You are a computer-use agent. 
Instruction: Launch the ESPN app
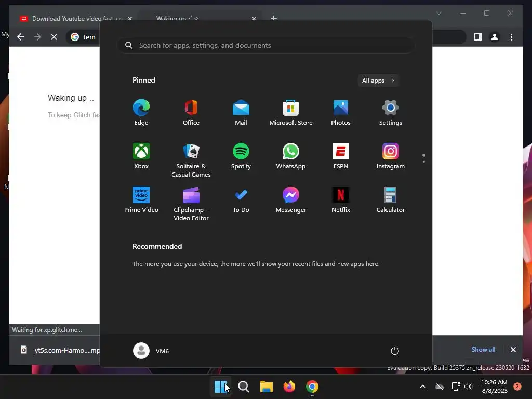341,156
